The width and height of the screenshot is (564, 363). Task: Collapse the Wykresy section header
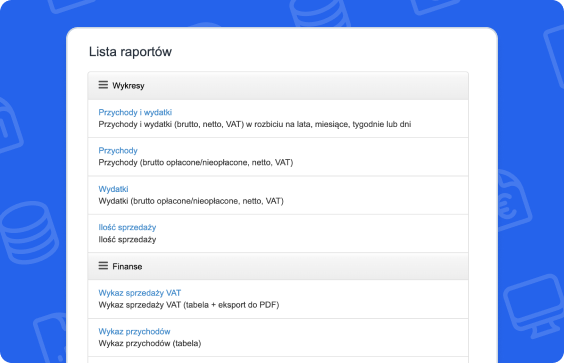(278, 86)
